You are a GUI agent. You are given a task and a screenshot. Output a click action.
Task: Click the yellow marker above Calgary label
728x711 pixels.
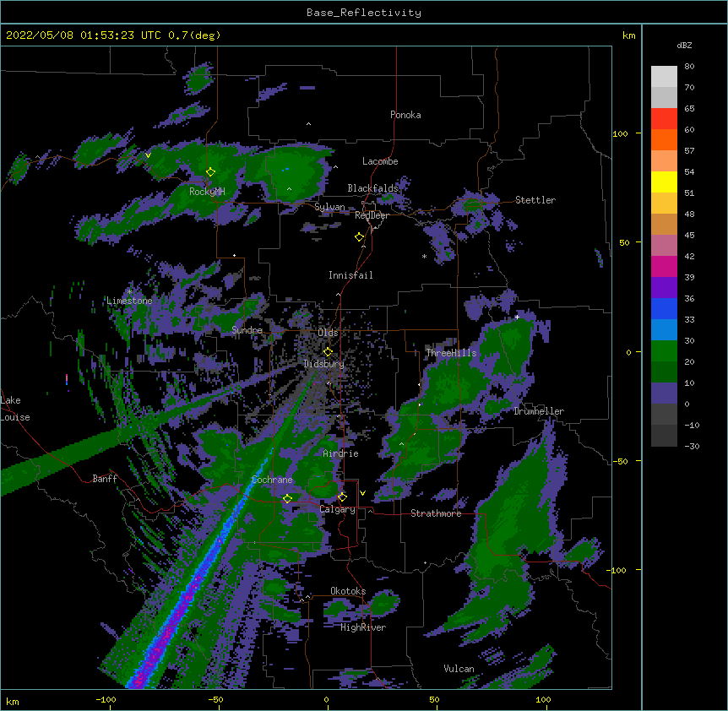342,497
